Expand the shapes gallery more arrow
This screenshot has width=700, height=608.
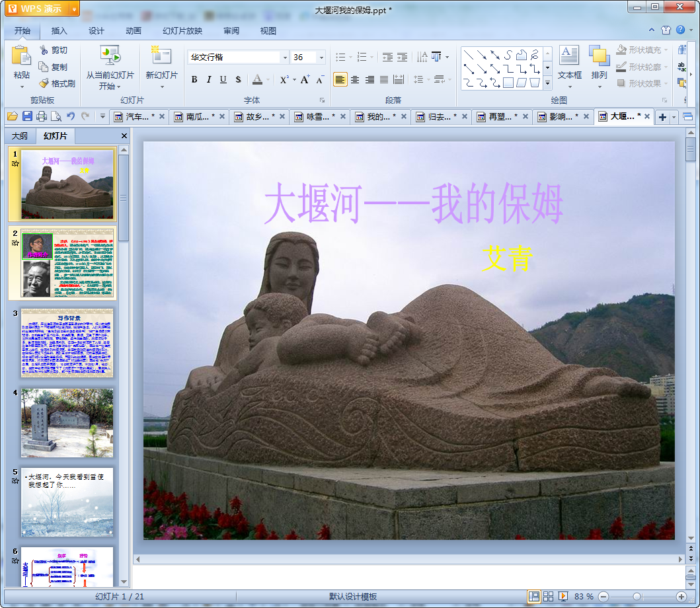(x=548, y=83)
